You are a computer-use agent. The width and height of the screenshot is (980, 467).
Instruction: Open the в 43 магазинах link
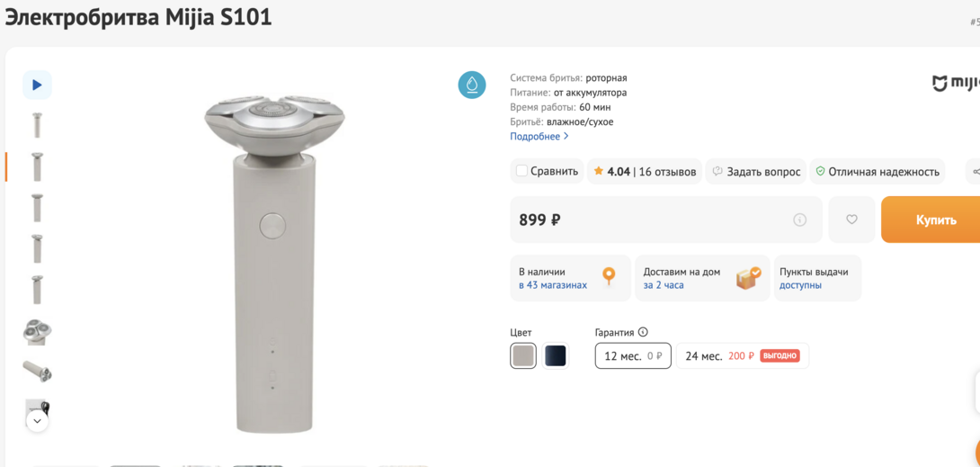click(x=553, y=285)
